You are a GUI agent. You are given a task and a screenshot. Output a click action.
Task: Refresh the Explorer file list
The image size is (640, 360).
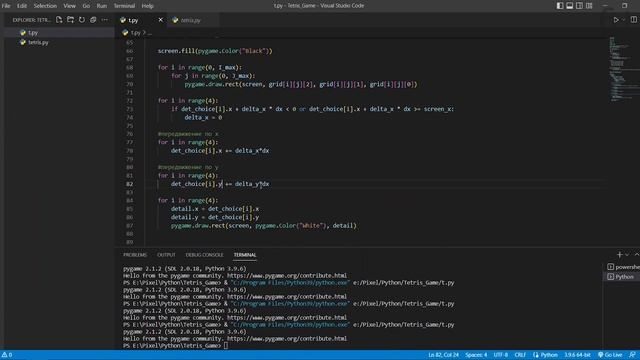(x=82, y=20)
